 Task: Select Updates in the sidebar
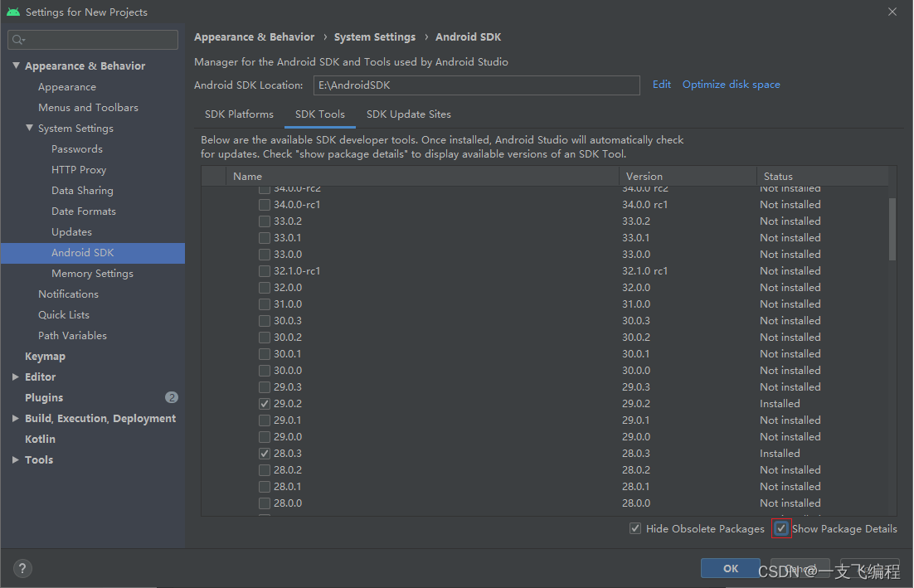click(x=71, y=232)
